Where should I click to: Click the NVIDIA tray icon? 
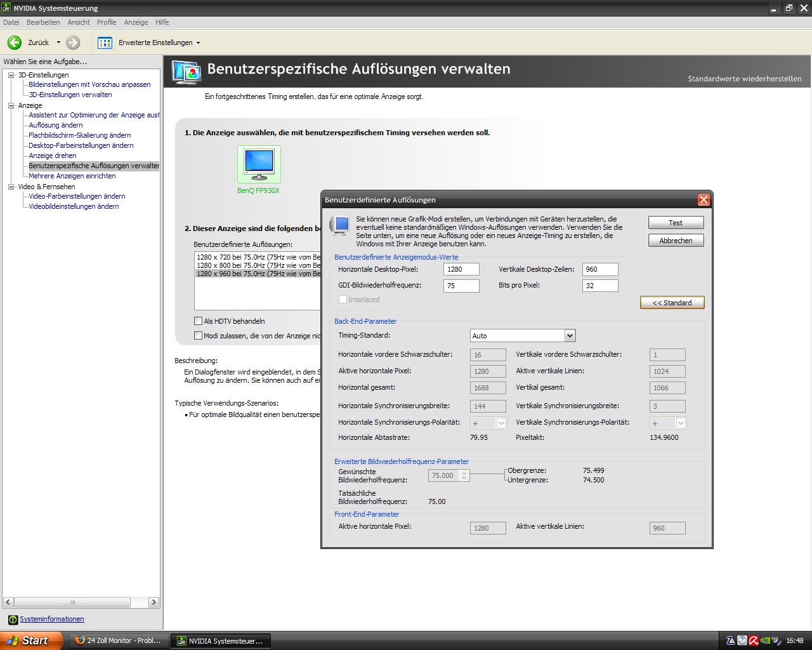[x=766, y=640]
